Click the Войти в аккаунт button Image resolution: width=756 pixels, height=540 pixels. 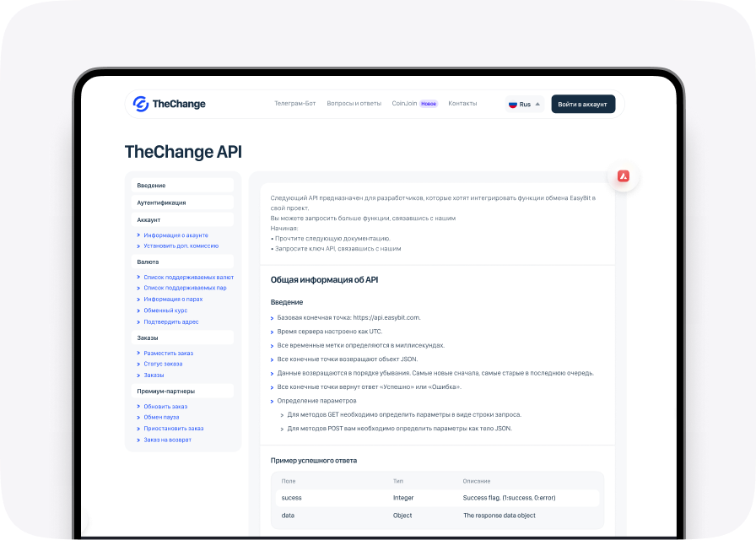tap(583, 104)
